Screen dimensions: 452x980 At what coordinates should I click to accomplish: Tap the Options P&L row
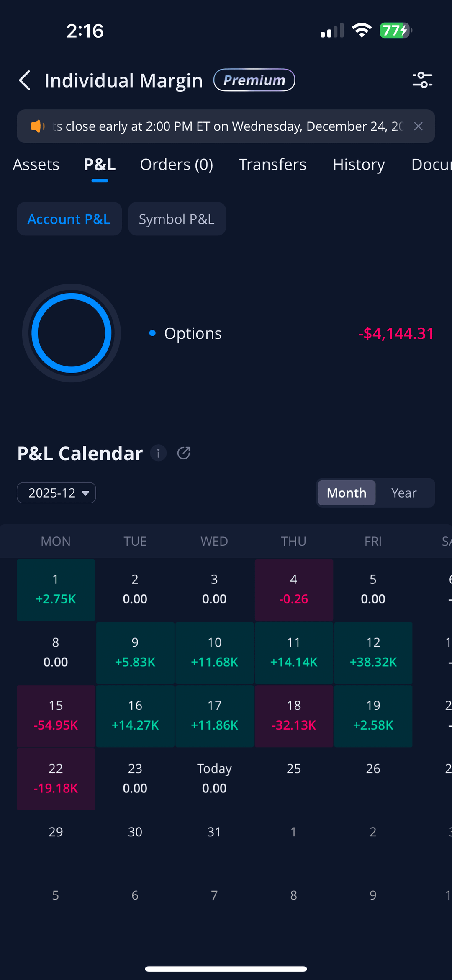coord(291,333)
